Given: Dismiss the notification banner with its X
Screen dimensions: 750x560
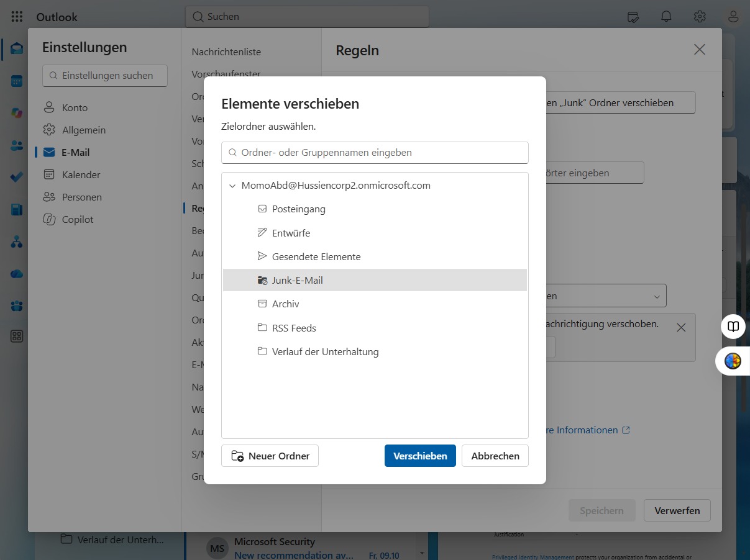Looking at the screenshot, I should pos(681,328).
